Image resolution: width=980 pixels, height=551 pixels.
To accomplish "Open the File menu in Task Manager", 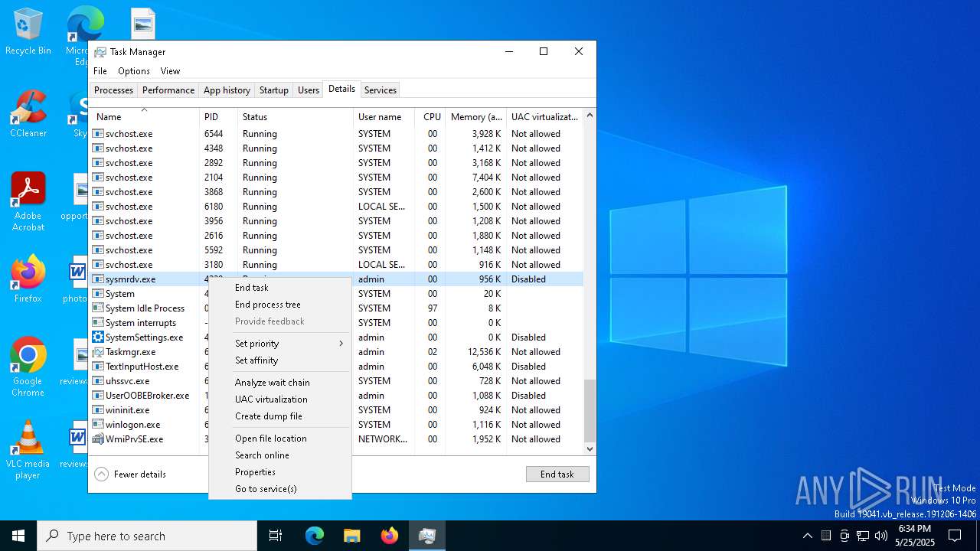I will pos(100,71).
